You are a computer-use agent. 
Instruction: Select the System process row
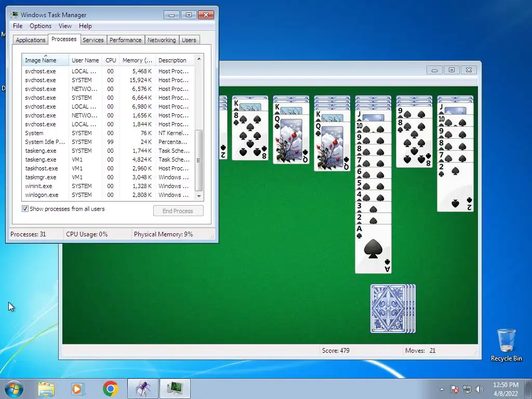[x=108, y=133]
